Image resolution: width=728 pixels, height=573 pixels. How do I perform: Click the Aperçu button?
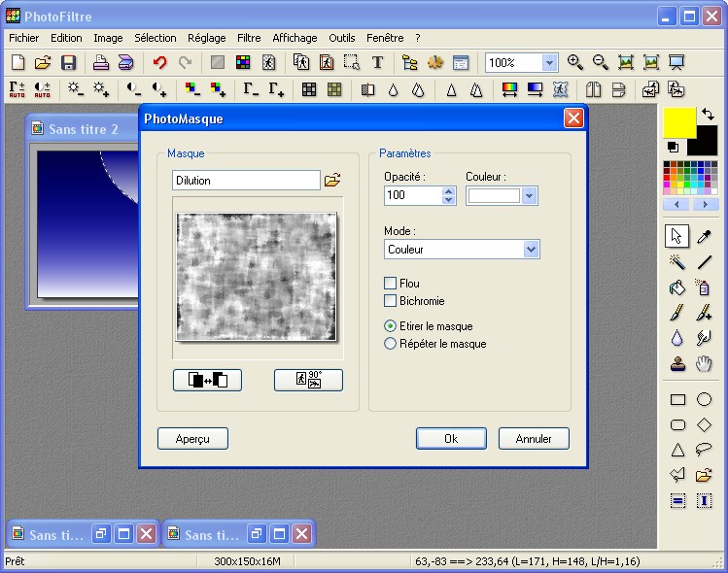192,438
